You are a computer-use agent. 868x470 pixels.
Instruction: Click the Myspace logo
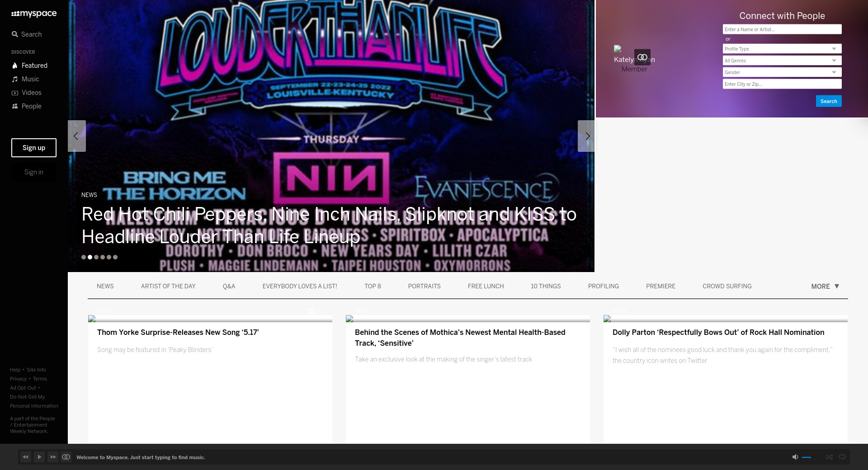(x=34, y=14)
